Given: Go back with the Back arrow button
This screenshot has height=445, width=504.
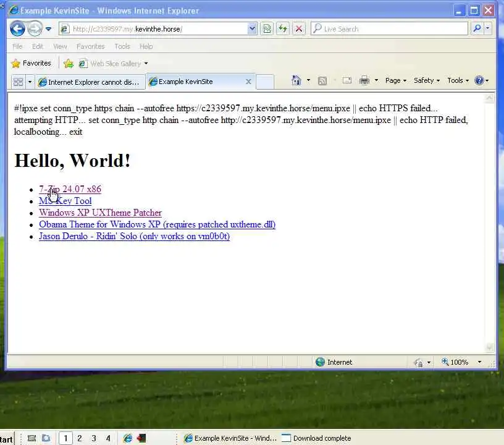Looking at the screenshot, I should point(17,28).
